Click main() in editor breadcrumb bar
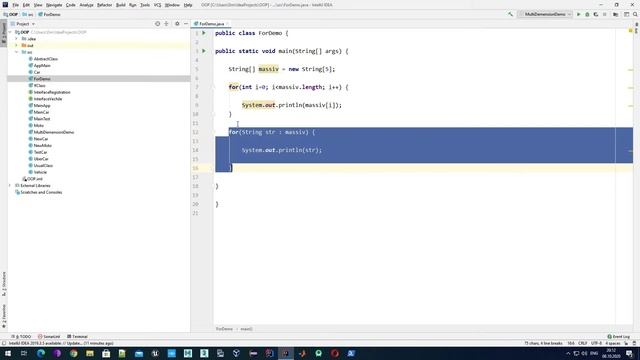 point(246,329)
